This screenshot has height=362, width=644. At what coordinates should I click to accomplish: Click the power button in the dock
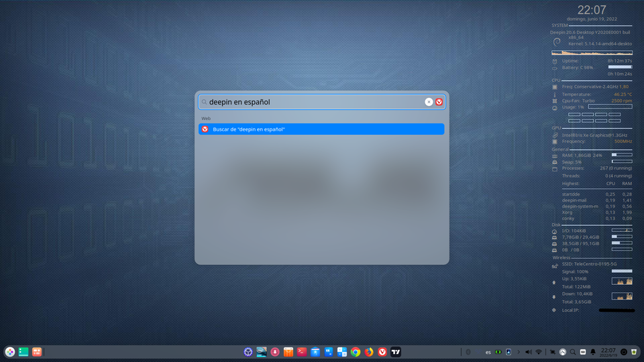coord(624,352)
